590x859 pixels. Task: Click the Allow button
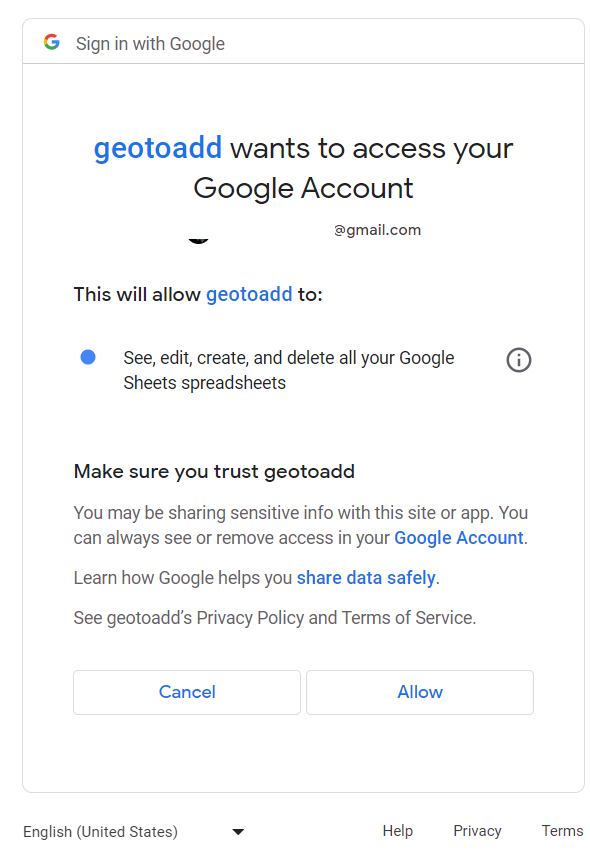click(420, 692)
